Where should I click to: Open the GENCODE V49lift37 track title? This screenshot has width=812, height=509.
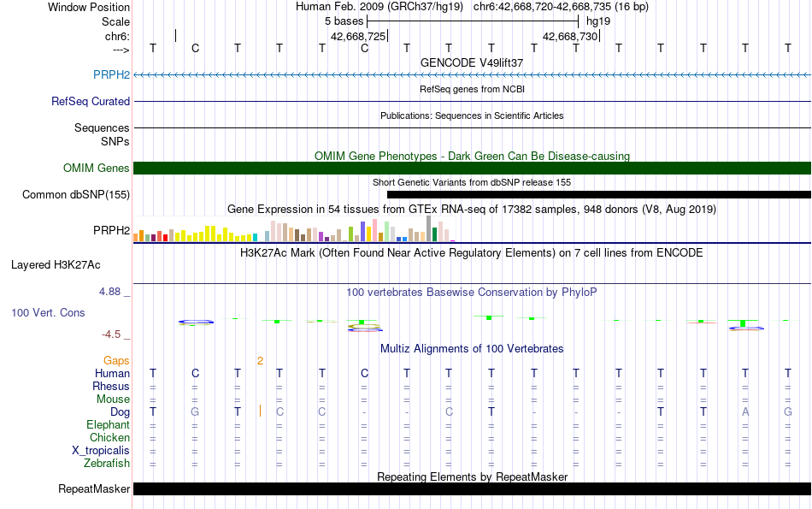pyautogui.click(x=472, y=62)
